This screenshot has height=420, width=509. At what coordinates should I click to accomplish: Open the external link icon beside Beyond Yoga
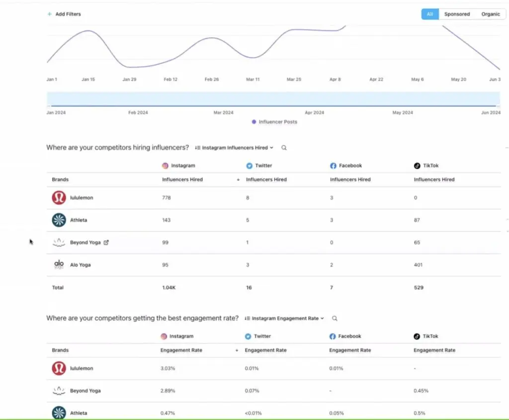click(106, 243)
